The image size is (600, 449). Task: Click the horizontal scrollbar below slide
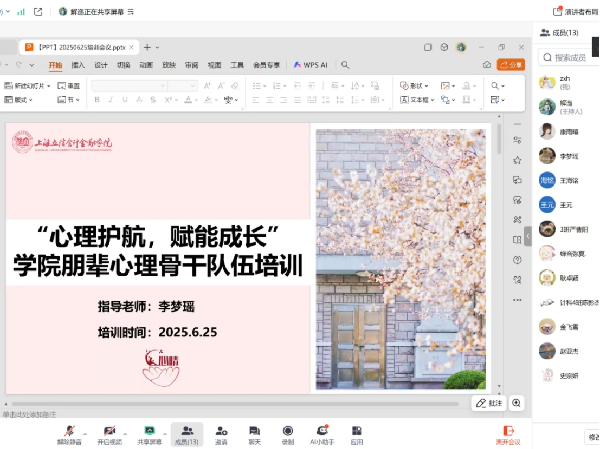click(x=235, y=404)
